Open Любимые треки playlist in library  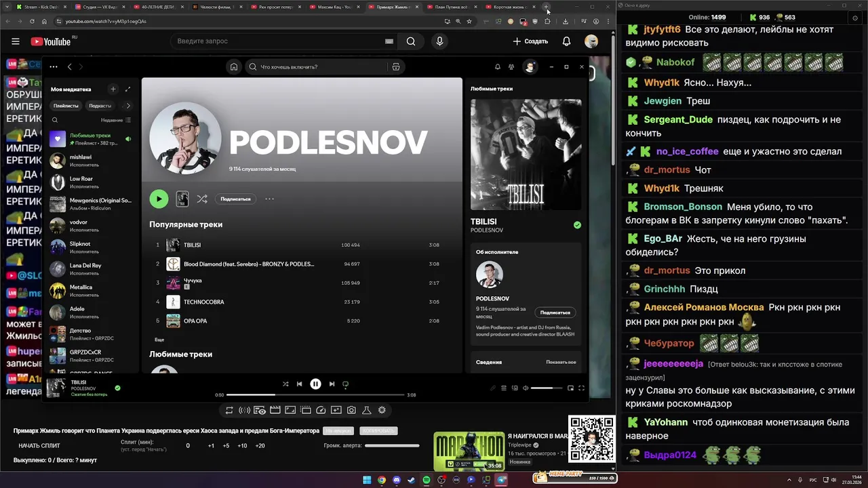coord(92,139)
